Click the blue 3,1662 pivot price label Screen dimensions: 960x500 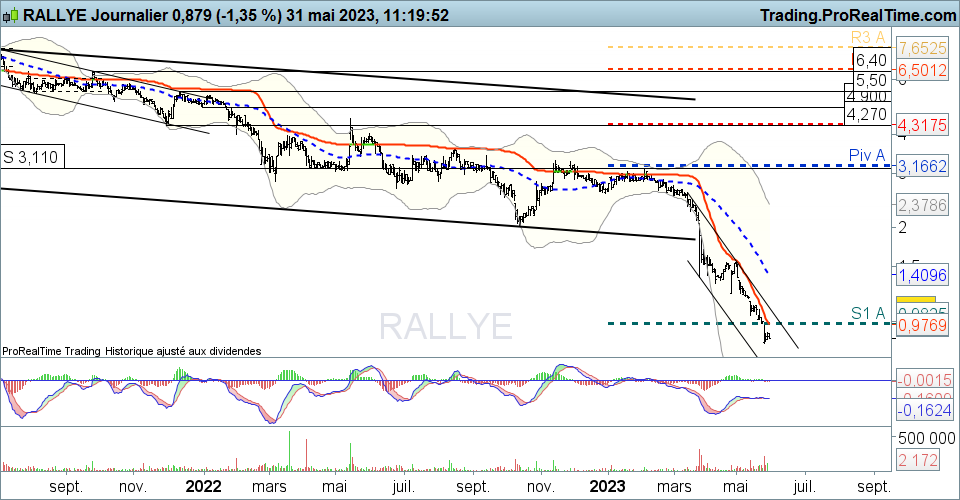click(922, 166)
